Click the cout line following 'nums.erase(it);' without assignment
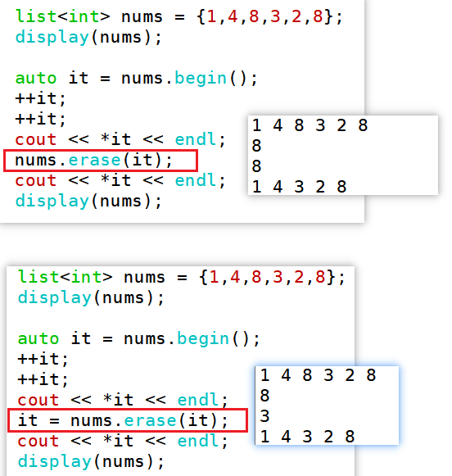Image resolution: width=452 pixels, height=476 pixels. [120, 180]
